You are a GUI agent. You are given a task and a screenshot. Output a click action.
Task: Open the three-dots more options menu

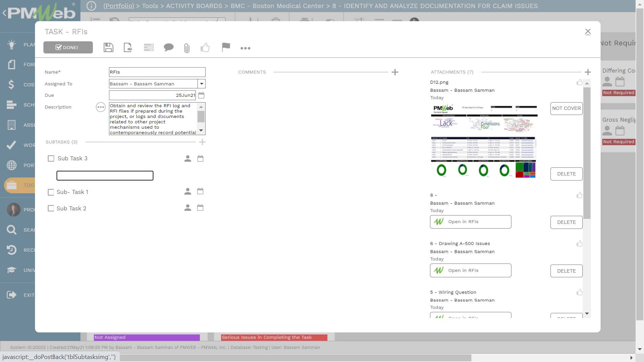(245, 48)
